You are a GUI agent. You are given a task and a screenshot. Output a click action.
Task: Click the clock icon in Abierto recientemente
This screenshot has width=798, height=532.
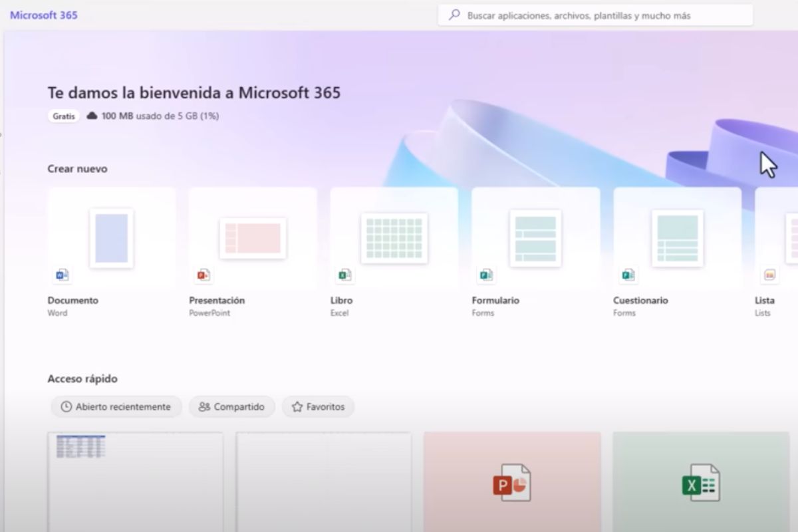coord(66,406)
